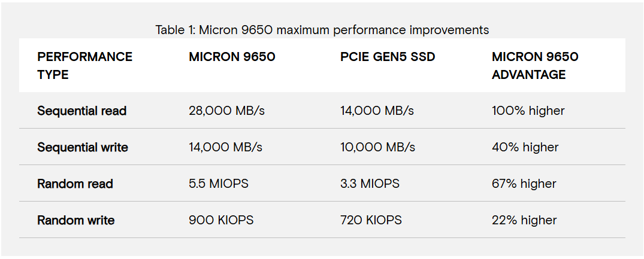644x259 pixels.
Task: Click the 14,000 MB/s cell in Sequential read row
Action: pos(377,111)
